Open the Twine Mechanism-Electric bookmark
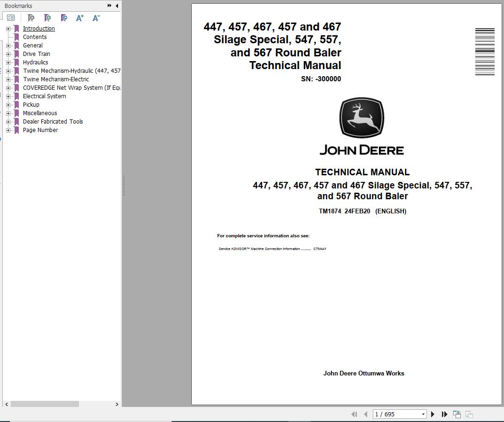This screenshot has width=504, height=422. click(x=56, y=79)
